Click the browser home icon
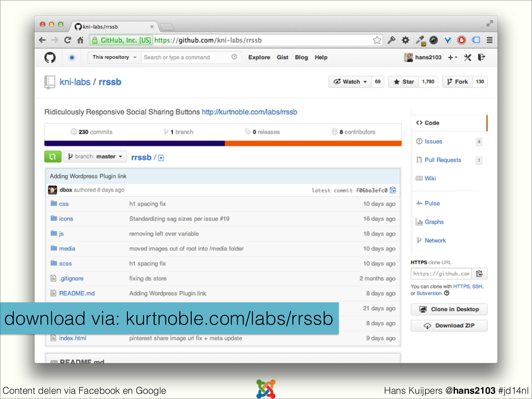Screen dimensions: 532x399 (x=80, y=40)
